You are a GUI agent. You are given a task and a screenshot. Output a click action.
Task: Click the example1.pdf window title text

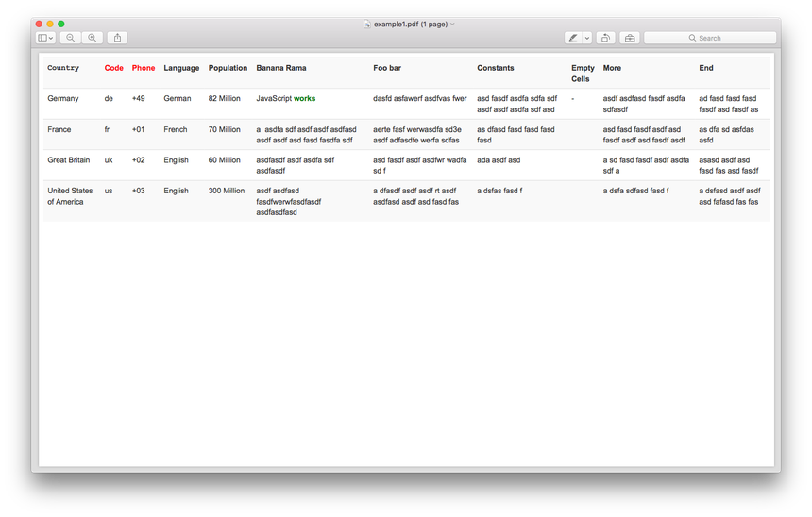[411, 24]
